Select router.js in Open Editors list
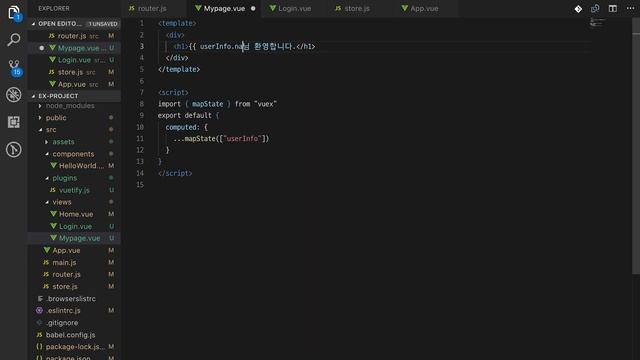 74,36
